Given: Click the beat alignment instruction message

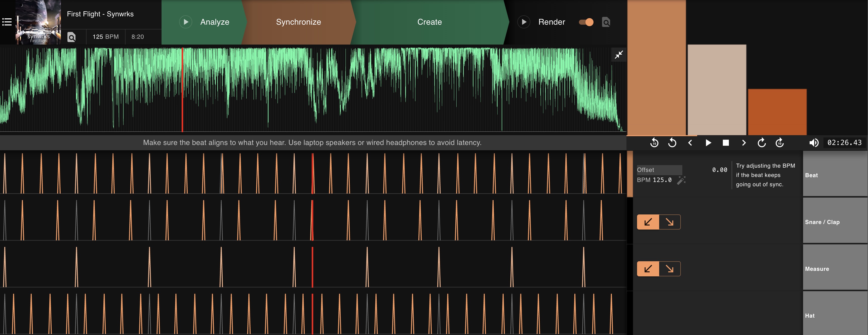Looking at the screenshot, I should pos(312,142).
